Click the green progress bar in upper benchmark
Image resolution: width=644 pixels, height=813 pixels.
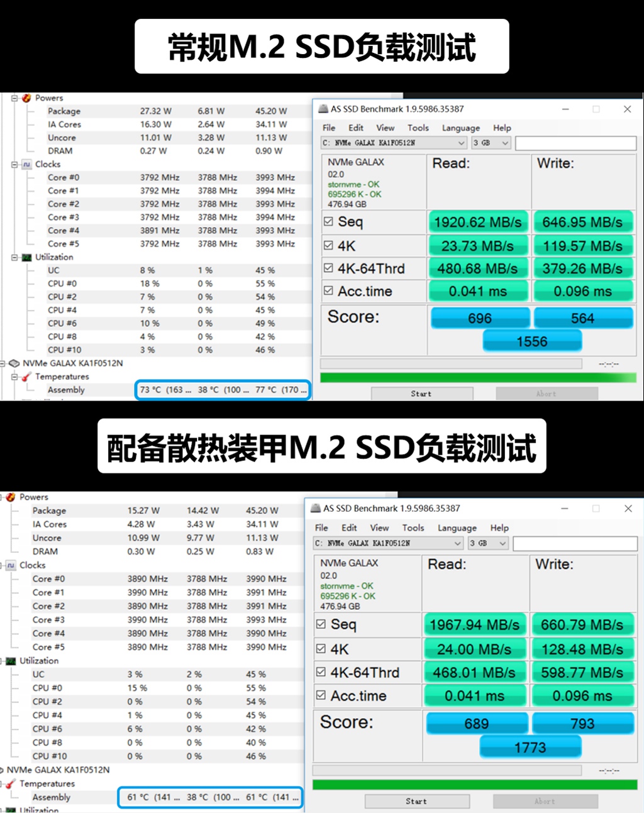pyautogui.click(x=478, y=377)
